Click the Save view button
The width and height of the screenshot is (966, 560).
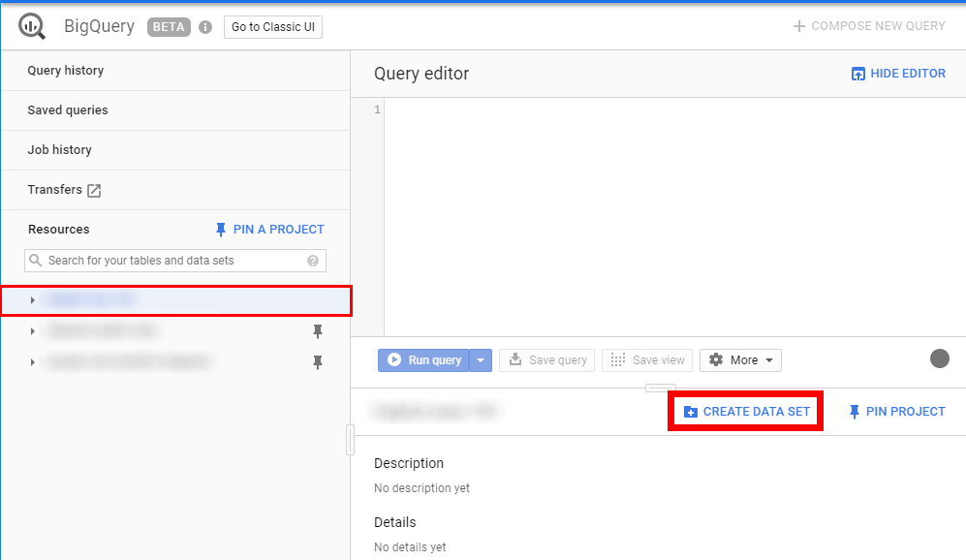point(647,359)
